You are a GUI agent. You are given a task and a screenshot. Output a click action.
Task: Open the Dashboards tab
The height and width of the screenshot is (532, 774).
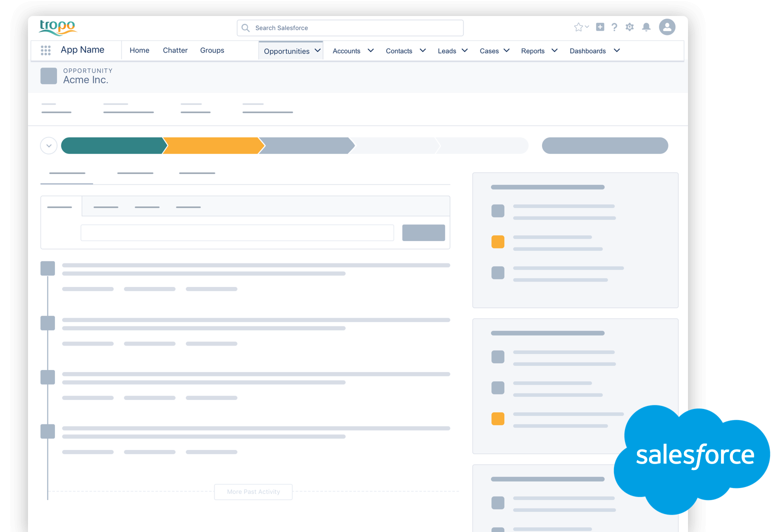(x=587, y=51)
